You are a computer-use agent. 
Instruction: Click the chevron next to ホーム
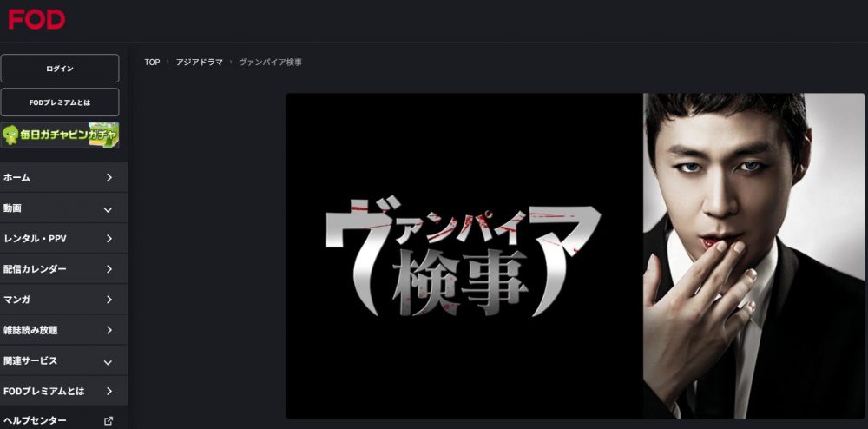click(109, 178)
